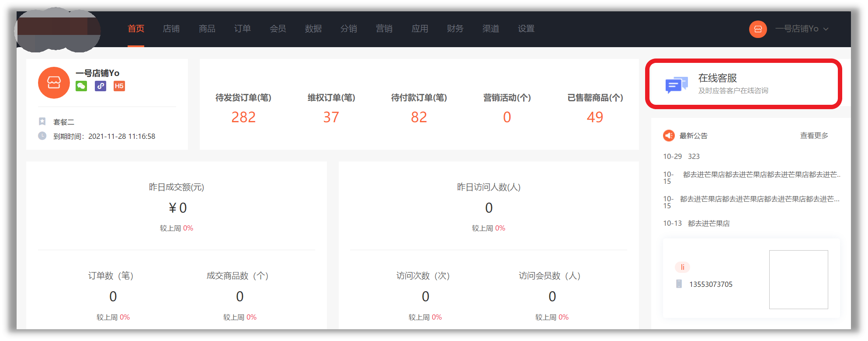
Task: Click the orange H5 channel icon
Action: point(119,86)
